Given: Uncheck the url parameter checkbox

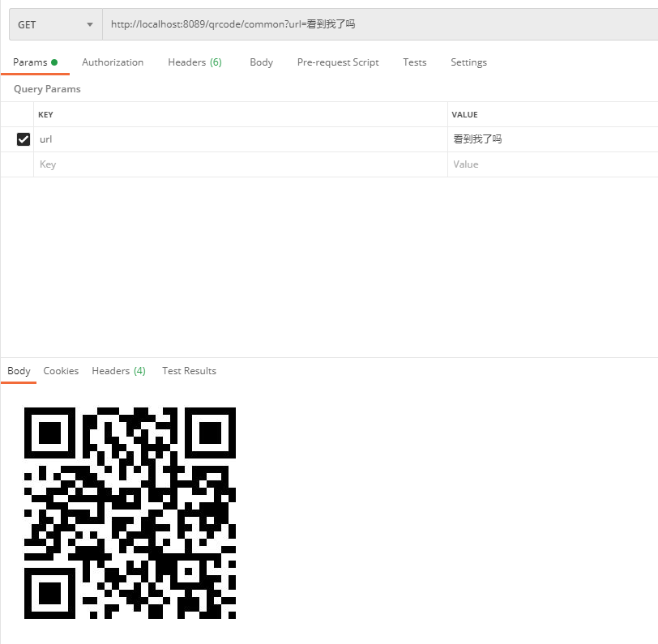Looking at the screenshot, I should [x=23, y=139].
